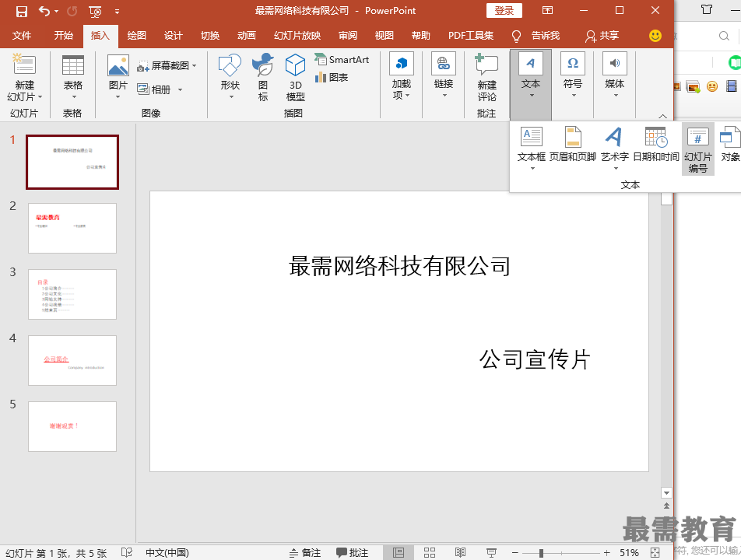The image size is (741, 560).
Task: Select slide 4 thumbnail 公司简介
Action: (x=72, y=360)
